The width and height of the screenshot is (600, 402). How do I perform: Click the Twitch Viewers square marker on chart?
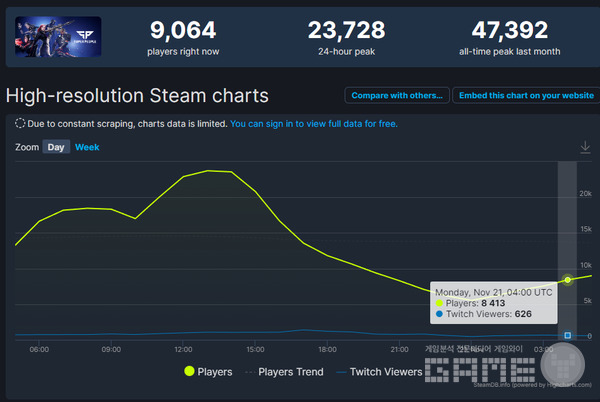point(568,335)
